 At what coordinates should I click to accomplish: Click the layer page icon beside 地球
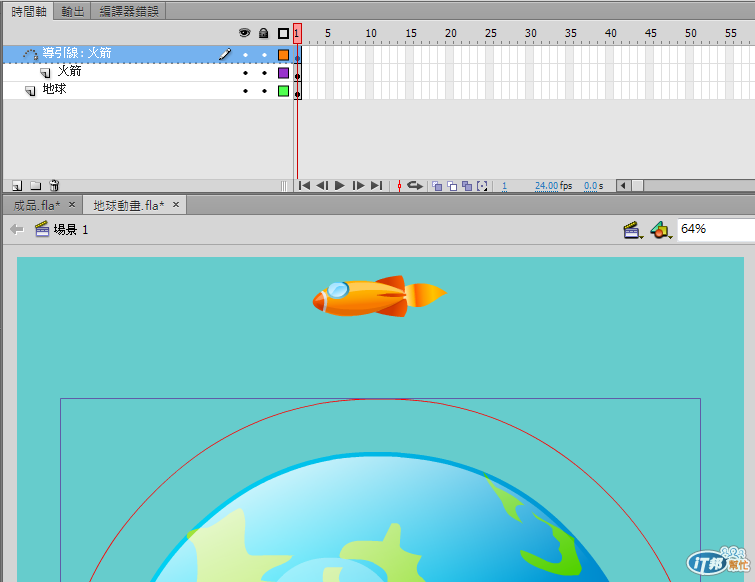[30, 91]
